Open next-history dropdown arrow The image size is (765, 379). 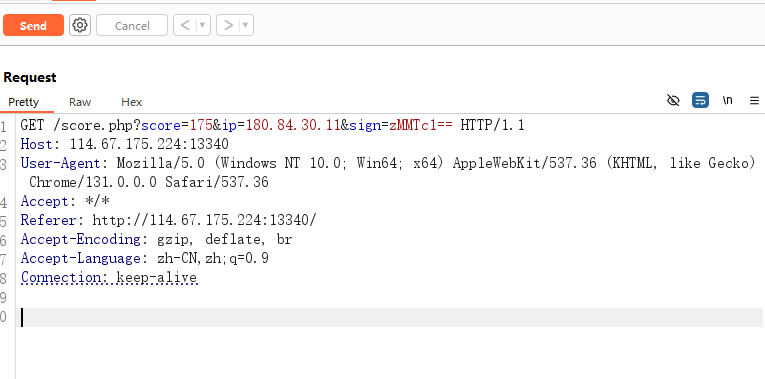pos(246,25)
